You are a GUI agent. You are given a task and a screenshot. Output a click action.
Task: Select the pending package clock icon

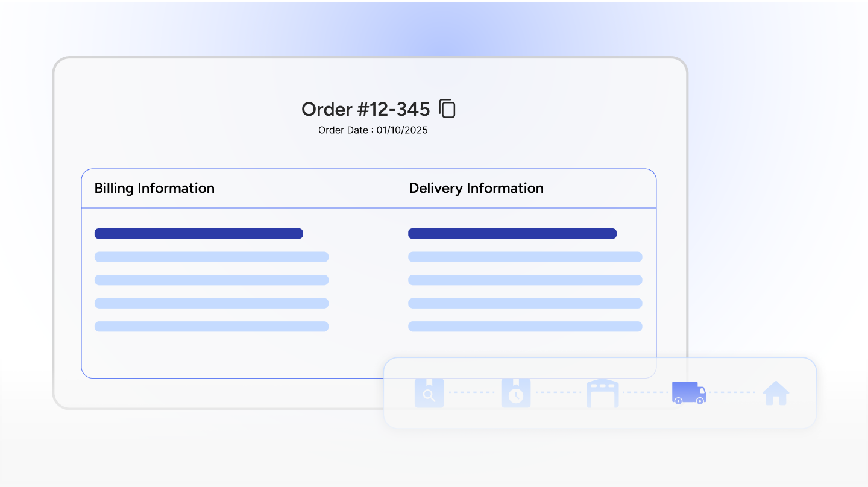pos(516,393)
